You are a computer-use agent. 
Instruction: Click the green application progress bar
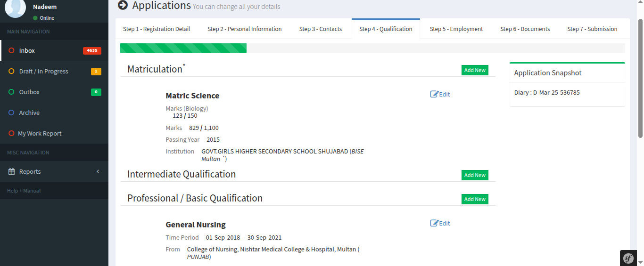click(x=183, y=48)
